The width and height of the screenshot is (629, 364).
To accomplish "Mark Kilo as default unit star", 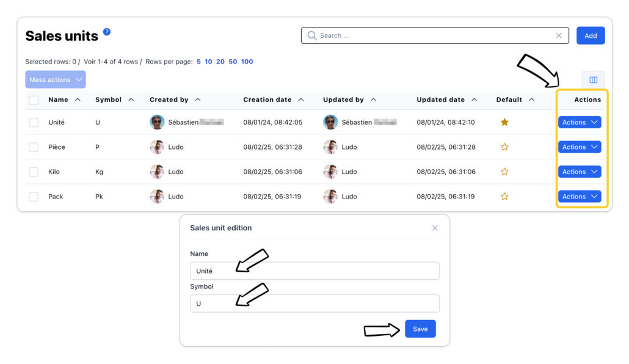I will pyautogui.click(x=504, y=172).
